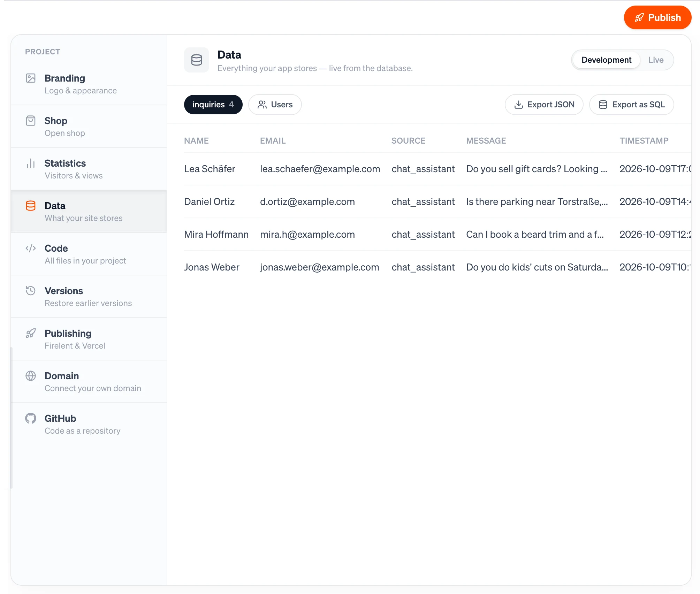Click the SOURCE column header
Viewport: 700px width, 594px height.
coord(408,141)
